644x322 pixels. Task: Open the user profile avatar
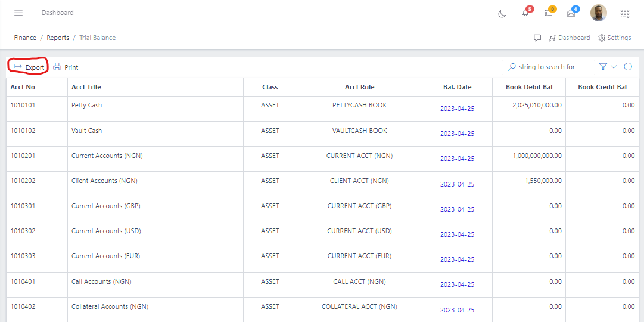(598, 13)
